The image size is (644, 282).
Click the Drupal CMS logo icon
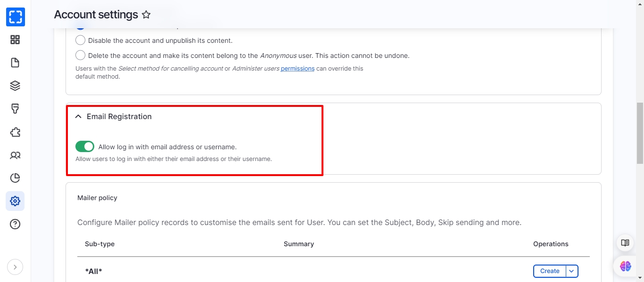(x=15, y=17)
